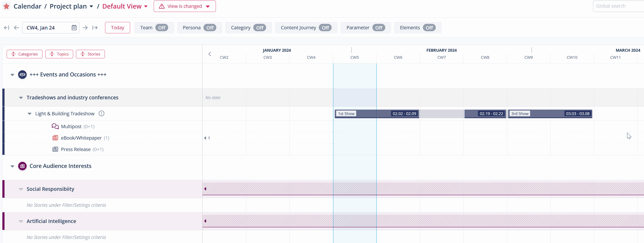644x243 pixels.
Task: Select the Multipost row label
Action: pyautogui.click(x=71, y=127)
